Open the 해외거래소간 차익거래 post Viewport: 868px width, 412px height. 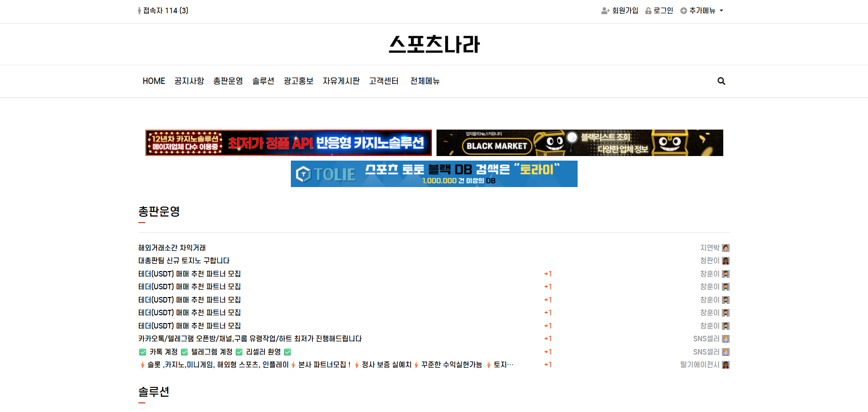172,248
